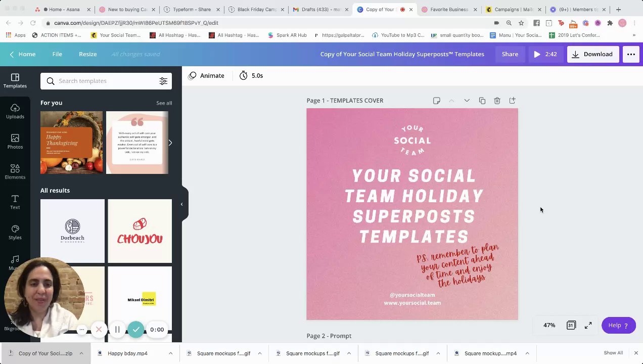This screenshot has height=364, width=643.
Task: Expand options for Happy bday.mp4 download
Action: 170,353
